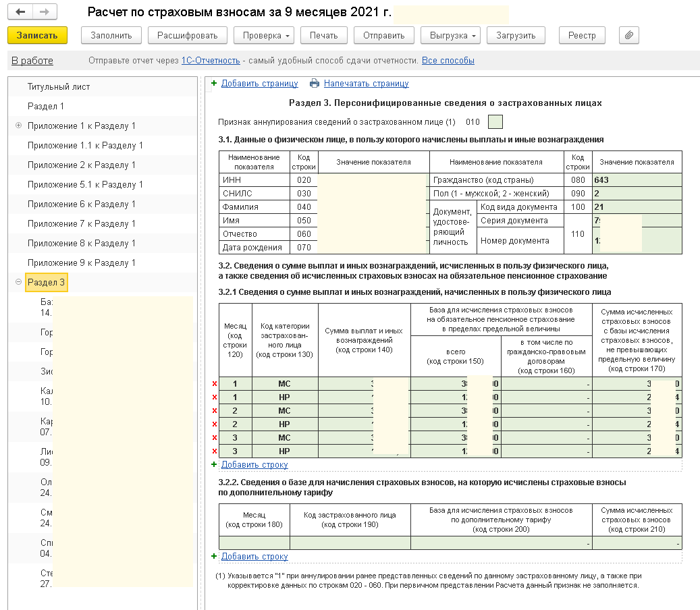Click the green plus beside Добавить строку under table 3.2.1
This screenshot has width=700, height=610.
(214, 464)
